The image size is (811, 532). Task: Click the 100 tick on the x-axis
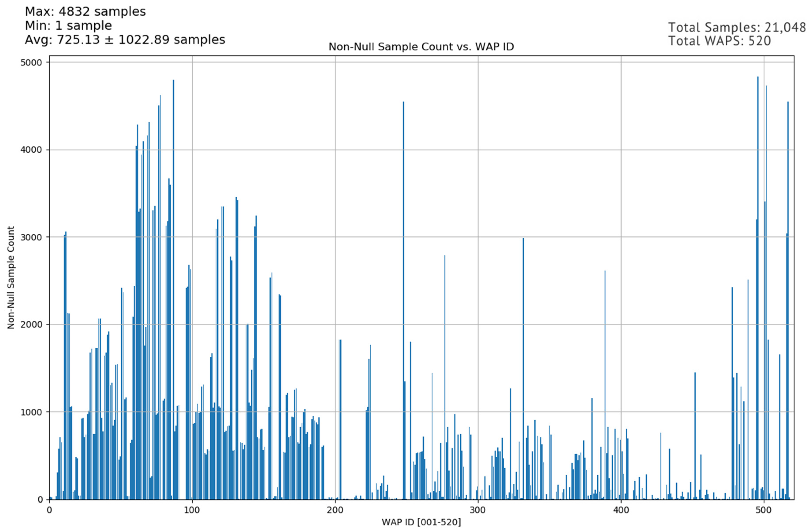click(x=192, y=510)
